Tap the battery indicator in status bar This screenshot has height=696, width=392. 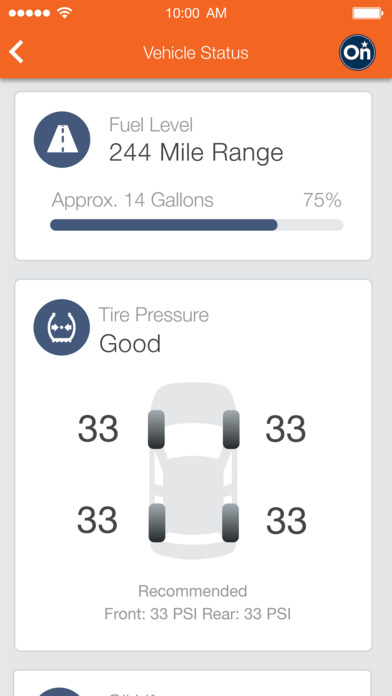click(x=368, y=13)
